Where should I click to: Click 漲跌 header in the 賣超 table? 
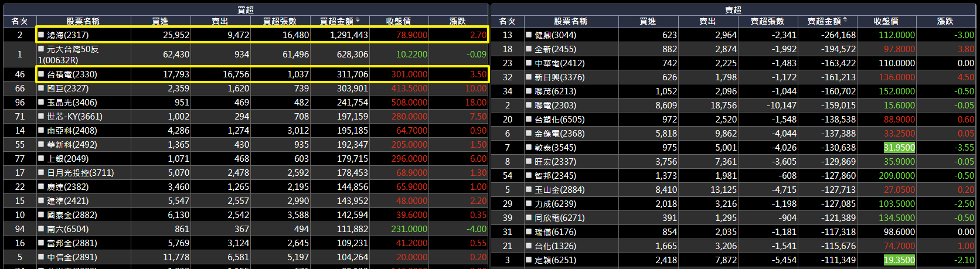(x=945, y=21)
